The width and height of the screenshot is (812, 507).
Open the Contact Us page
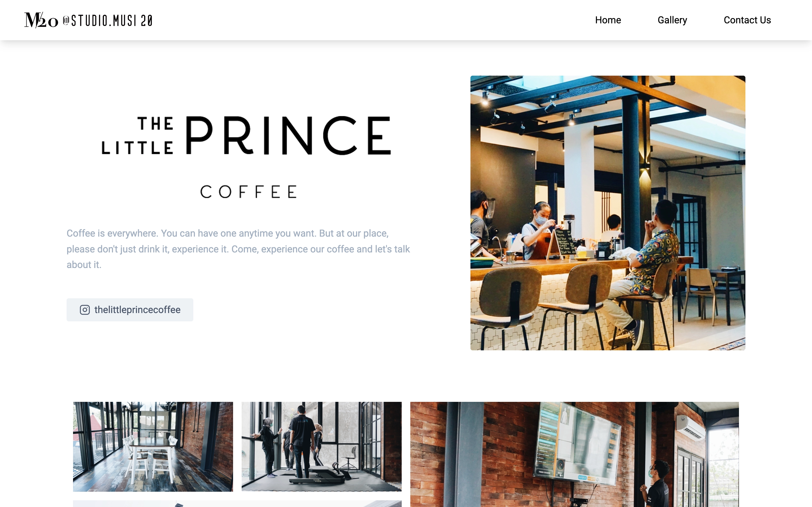pyautogui.click(x=747, y=20)
